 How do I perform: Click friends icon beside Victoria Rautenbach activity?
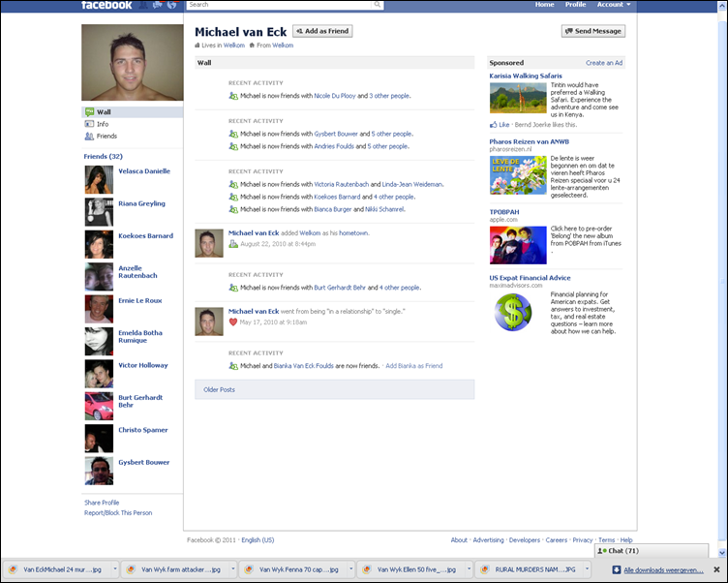(233, 184)
